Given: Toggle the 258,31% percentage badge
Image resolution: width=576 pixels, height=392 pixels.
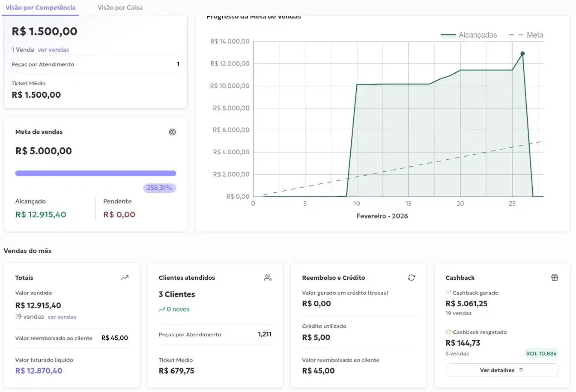Looking at the screenshot, I should [x=159, y=188].
